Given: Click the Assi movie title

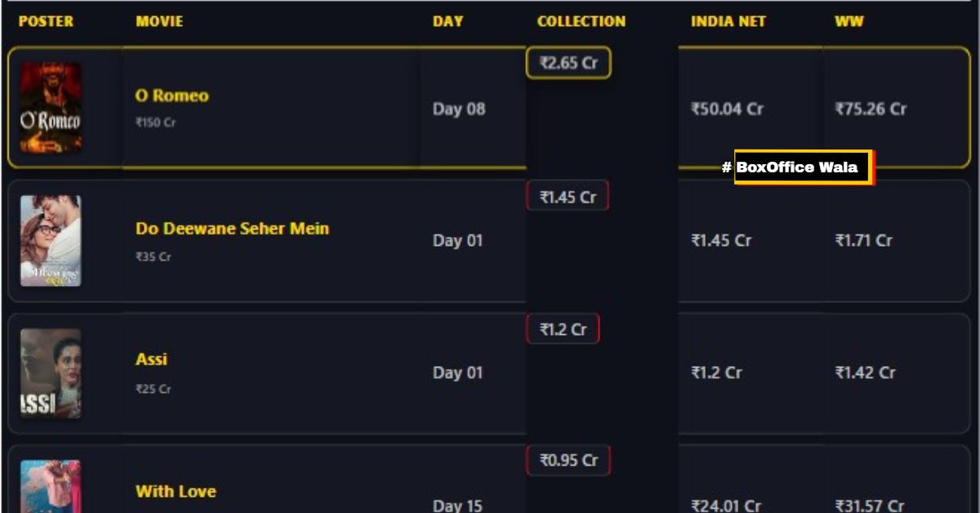Looking at the screenshot, I should (x=151, y=359).
